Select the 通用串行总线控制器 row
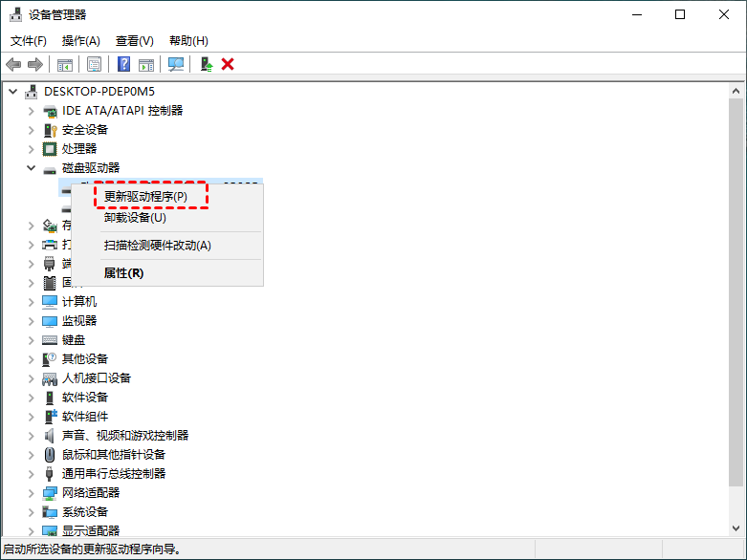 (114, 474)
